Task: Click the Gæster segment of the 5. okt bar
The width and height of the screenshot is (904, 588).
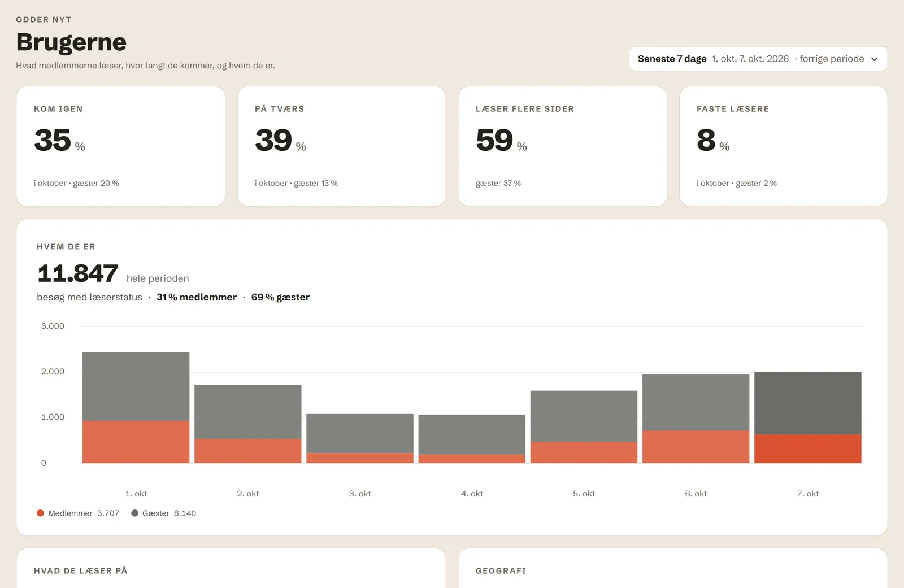Action: [x=584, y=416]
